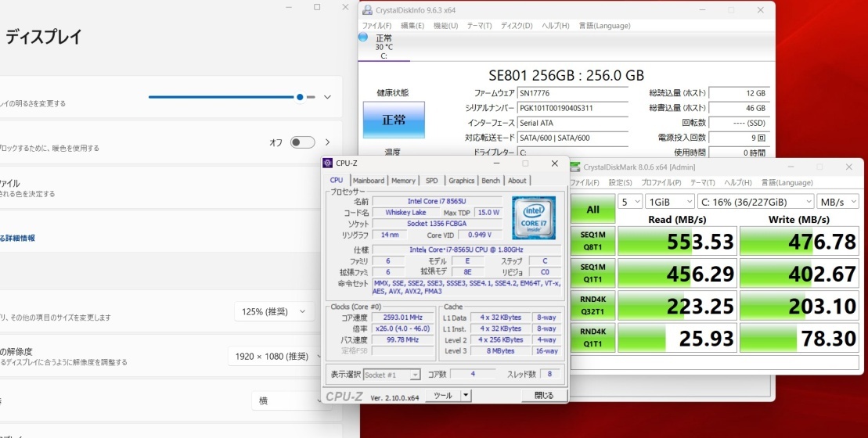Click the All benchmark button in CrystalDiskMark
The image size is (868, 438).
tap(592, 210)
